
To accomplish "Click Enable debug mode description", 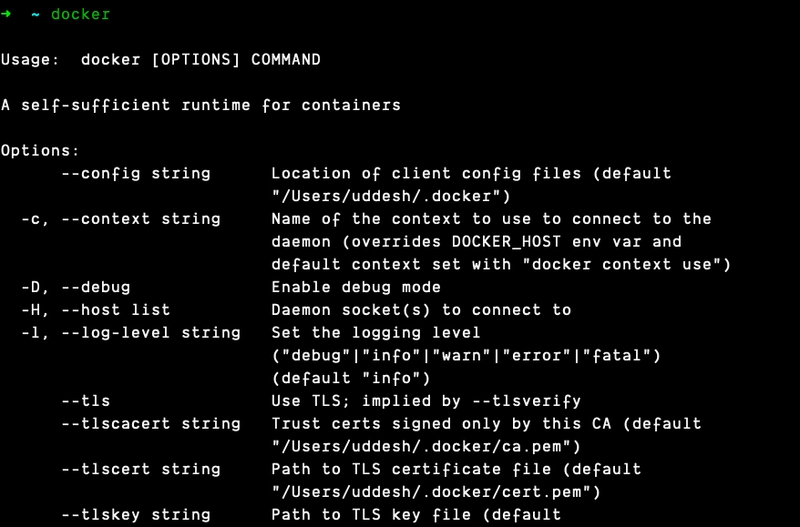I will tap(356, 287).
